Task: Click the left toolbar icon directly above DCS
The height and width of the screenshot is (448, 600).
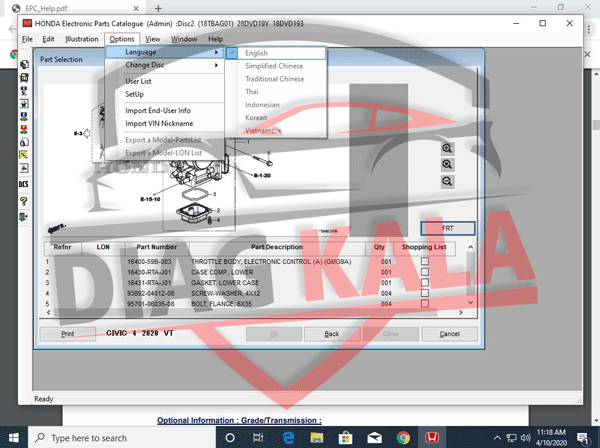Action: point(24,168)
